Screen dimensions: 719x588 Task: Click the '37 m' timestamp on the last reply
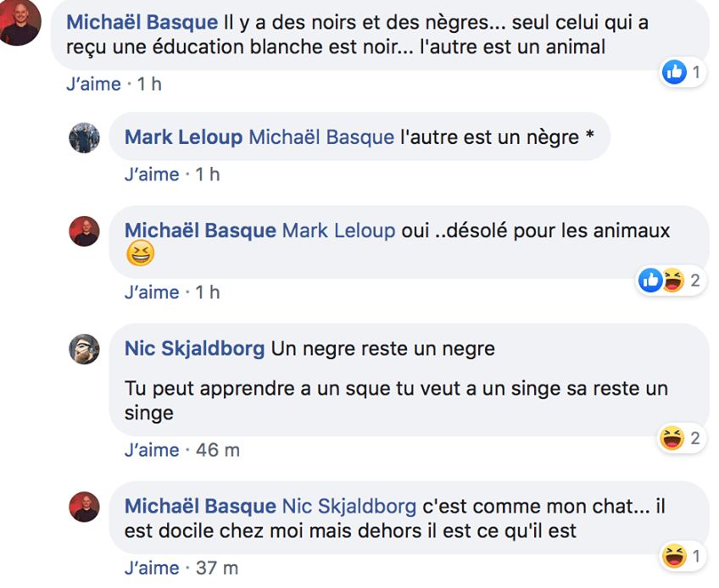coord(217,568)
